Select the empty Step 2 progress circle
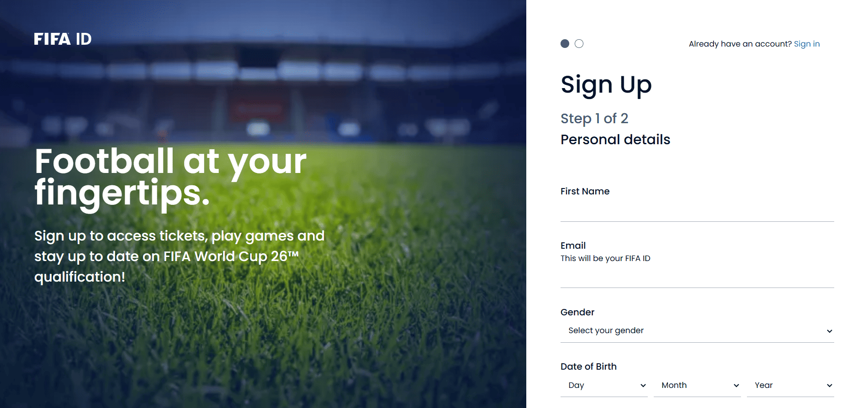Image resolution: width=868 pixels, height=408 pixels. pyautogui.click(x=579, y=43)
